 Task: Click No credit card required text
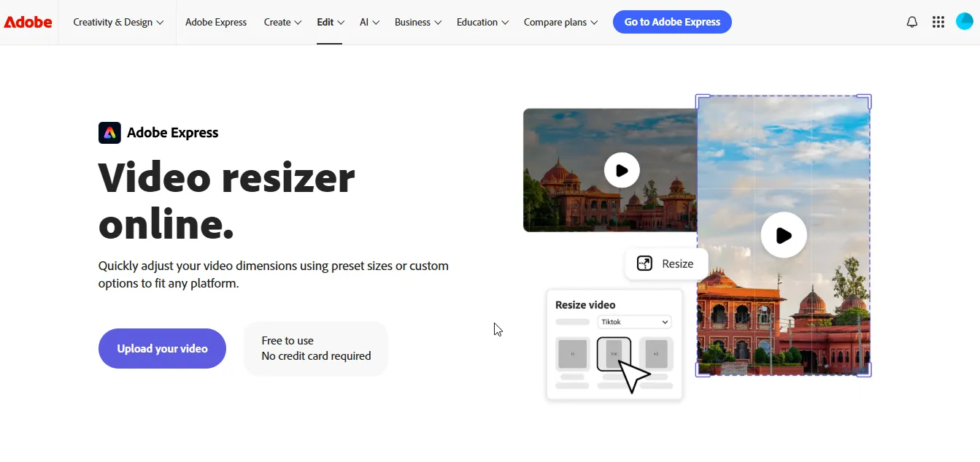(x=316, y=356)
